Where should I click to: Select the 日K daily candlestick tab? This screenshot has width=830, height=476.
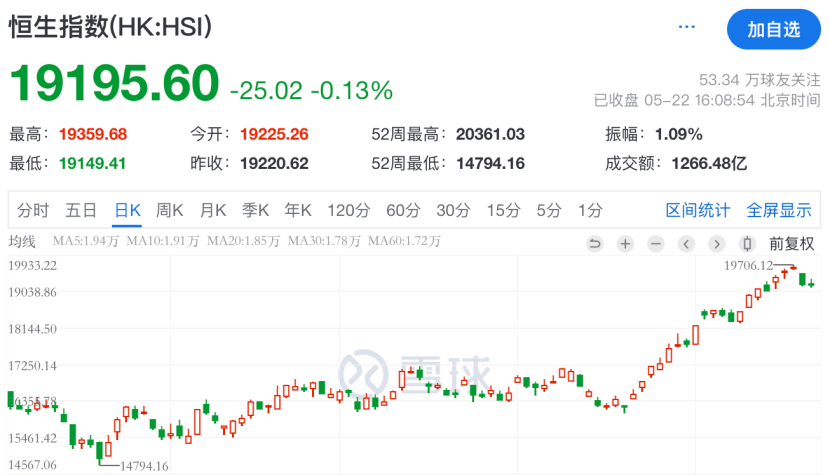coord(127,210)
